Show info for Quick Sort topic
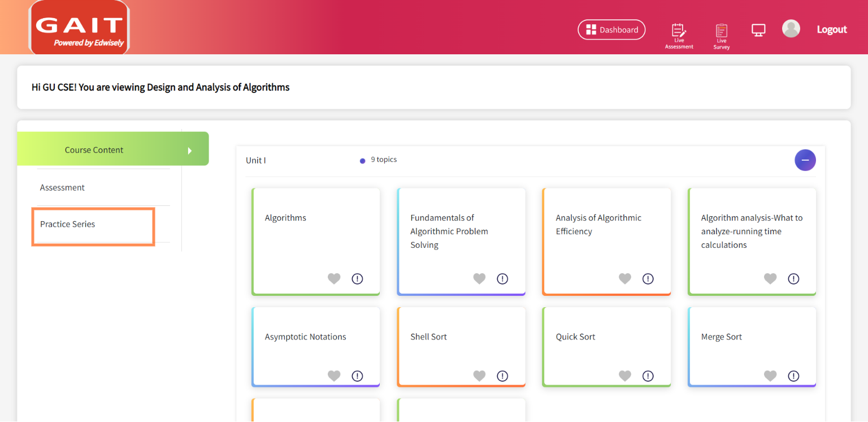868x422 pixels. click(x=648, y=376)
